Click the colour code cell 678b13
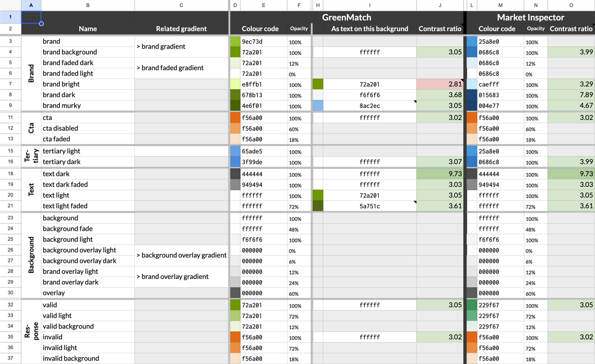Viewport: 595px width, 364px height. point(264,95)
